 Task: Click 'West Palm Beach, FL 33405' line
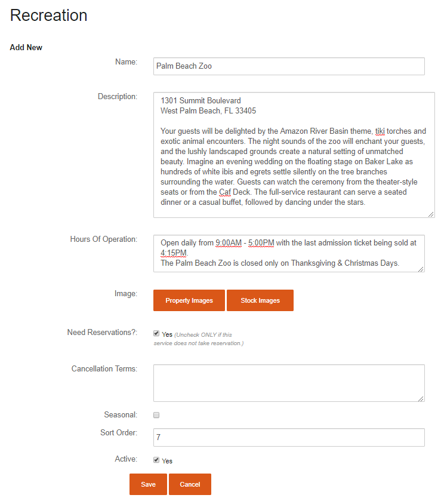tap(208, 111)
